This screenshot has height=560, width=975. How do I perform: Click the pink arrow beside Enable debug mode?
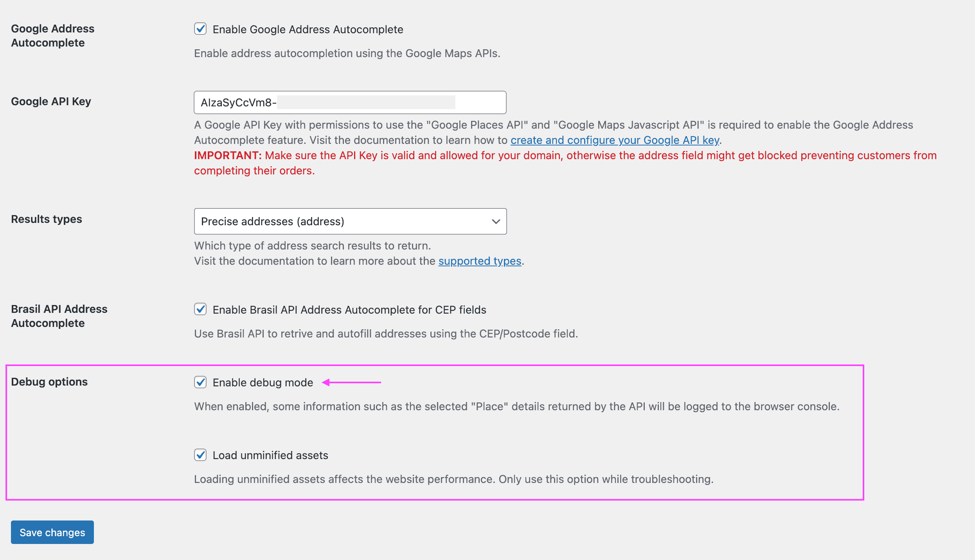coord(352,382)
